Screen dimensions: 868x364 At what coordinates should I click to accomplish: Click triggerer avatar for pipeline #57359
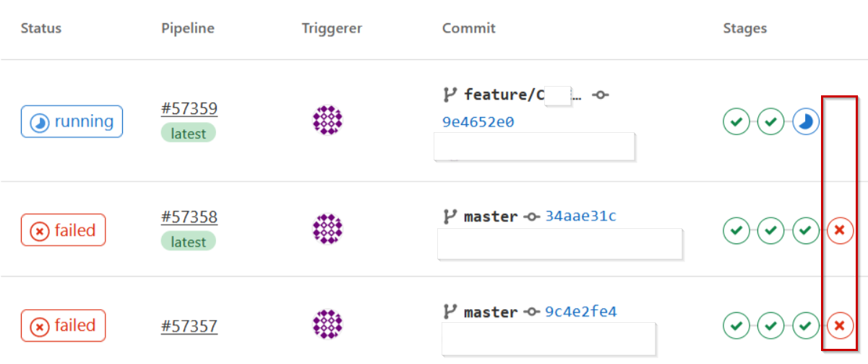tap(327, 120)
